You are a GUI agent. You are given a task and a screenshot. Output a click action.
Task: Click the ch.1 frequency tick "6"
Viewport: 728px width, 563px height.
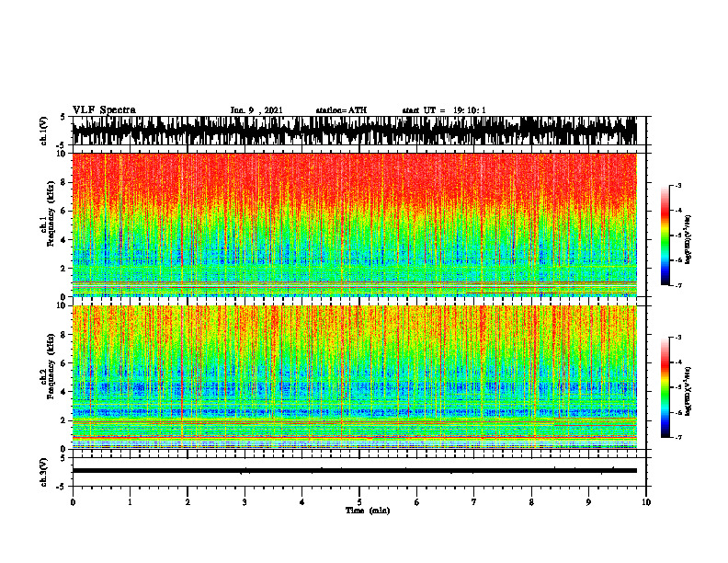63,211
